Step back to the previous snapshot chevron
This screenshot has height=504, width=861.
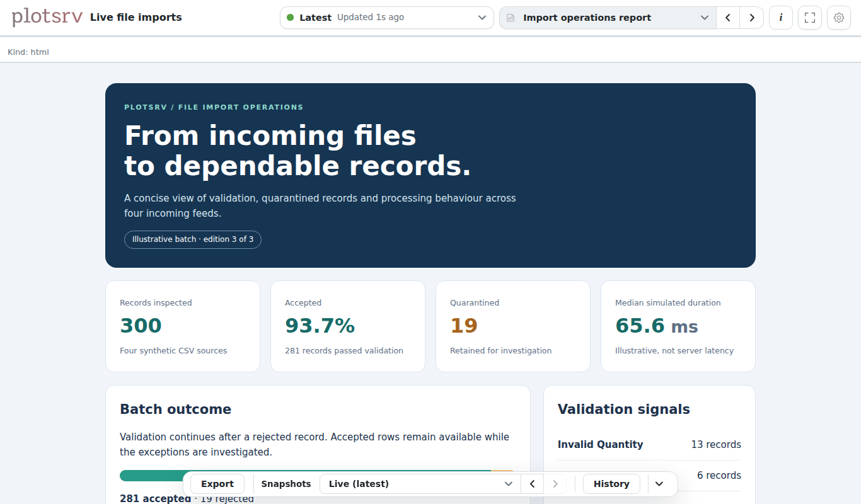[532, 484]
